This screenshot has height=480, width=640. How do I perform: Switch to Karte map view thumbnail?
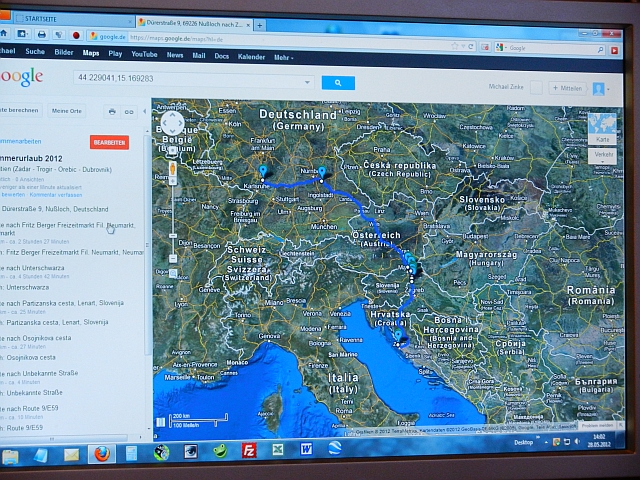click(x=602, y=129)
